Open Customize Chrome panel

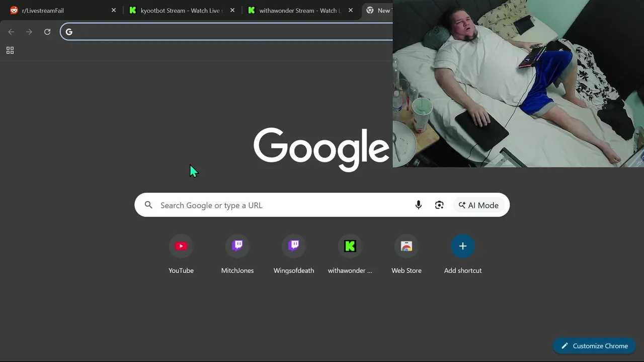click(x=594, y=346)
